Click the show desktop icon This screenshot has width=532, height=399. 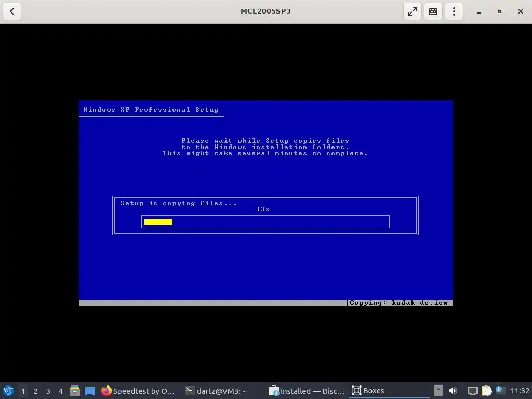click(89, 391)
